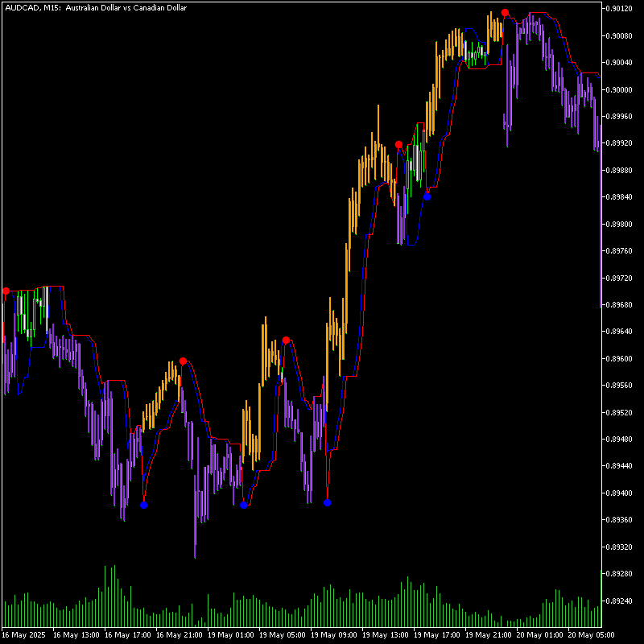Click the 0.89680 price axis label
644x644 pixels.
pyautogui.click(x=621, y=305)
